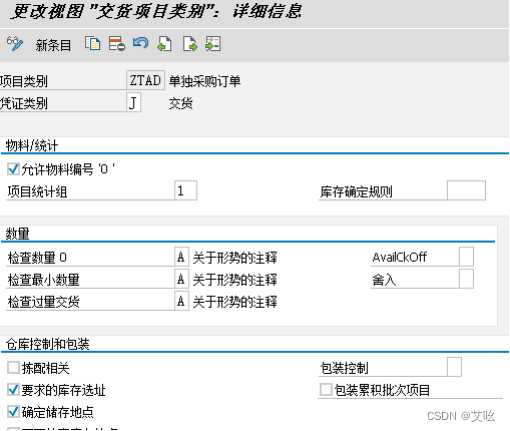Image resolution: width=510 pixels, height=431 pixels.
Task: Open the 舍入 dropdown field
Action: 466,279
